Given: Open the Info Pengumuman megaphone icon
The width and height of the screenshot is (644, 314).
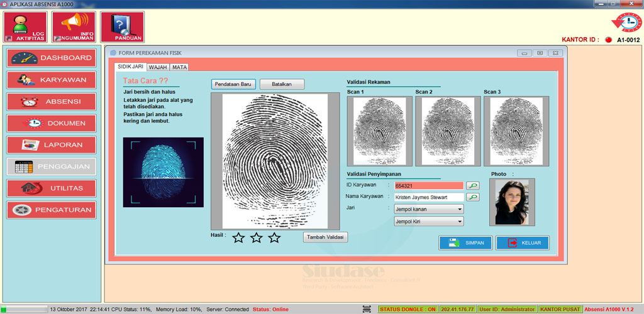Looking at the screenshot, I should [74, 27].
